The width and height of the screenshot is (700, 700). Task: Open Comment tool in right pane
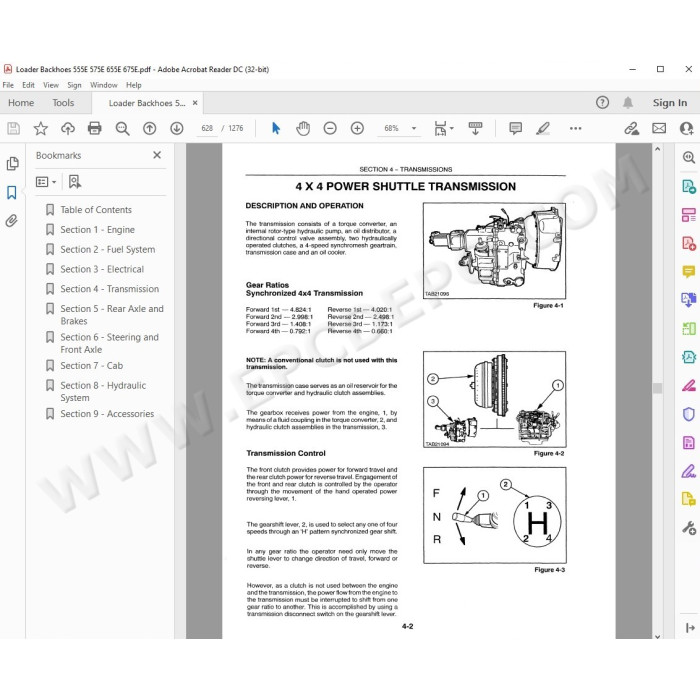pyautogui.click(x=688, y=271)
